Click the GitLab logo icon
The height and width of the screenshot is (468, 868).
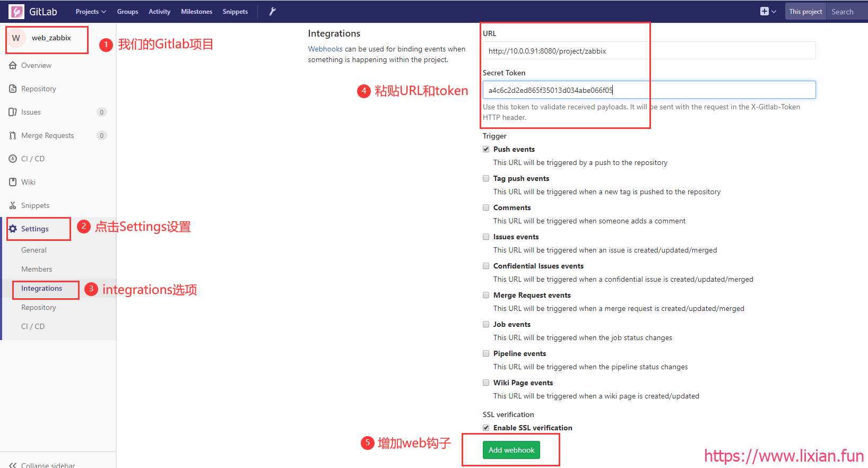point(16,11)
